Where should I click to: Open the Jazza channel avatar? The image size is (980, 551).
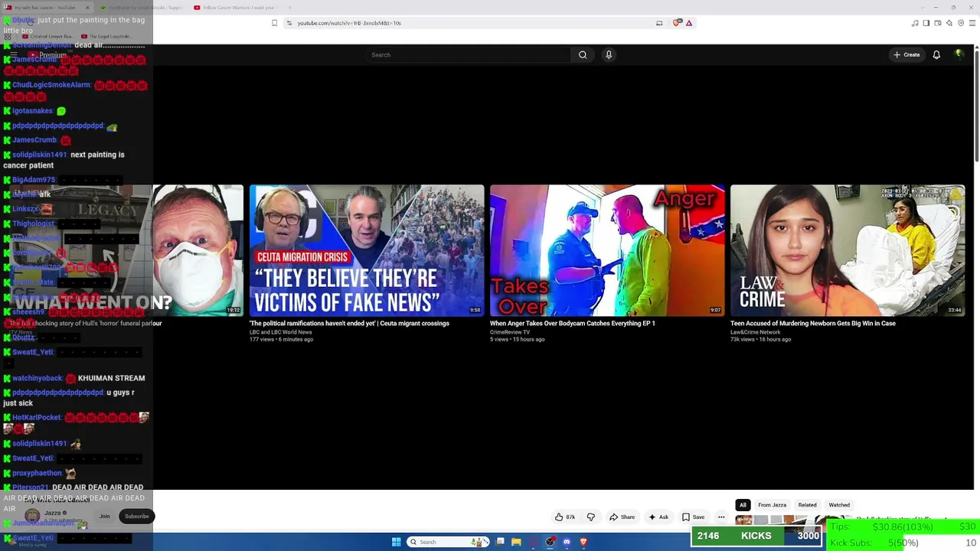pyautogui.click(x=32, y=516)
